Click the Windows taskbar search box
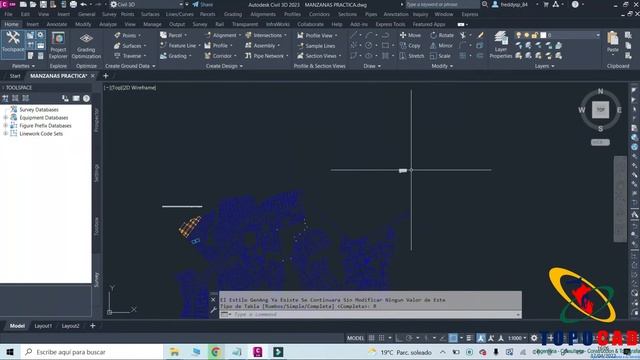640x360 pixels. tap(91, 352)
